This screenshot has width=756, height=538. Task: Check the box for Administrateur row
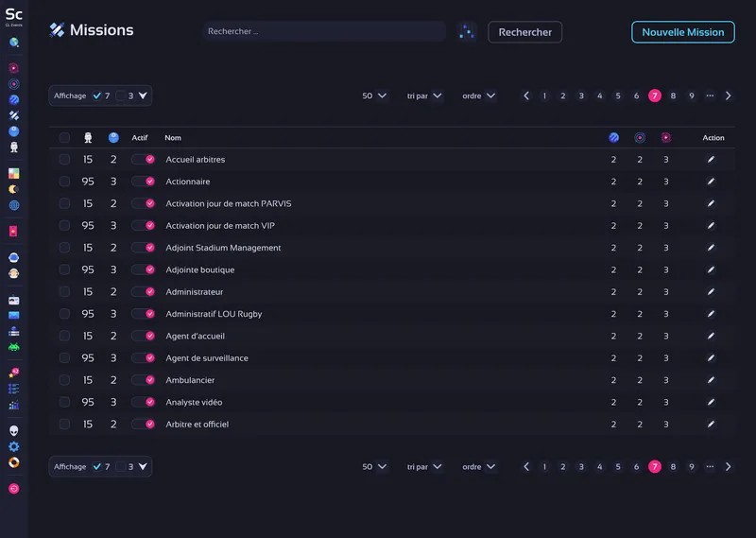(x=64, y=292)
